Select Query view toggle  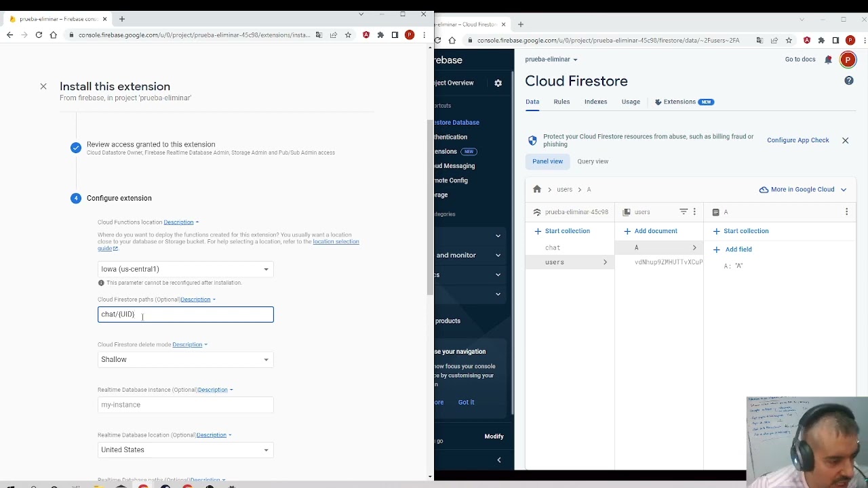(x=593, y=161)
